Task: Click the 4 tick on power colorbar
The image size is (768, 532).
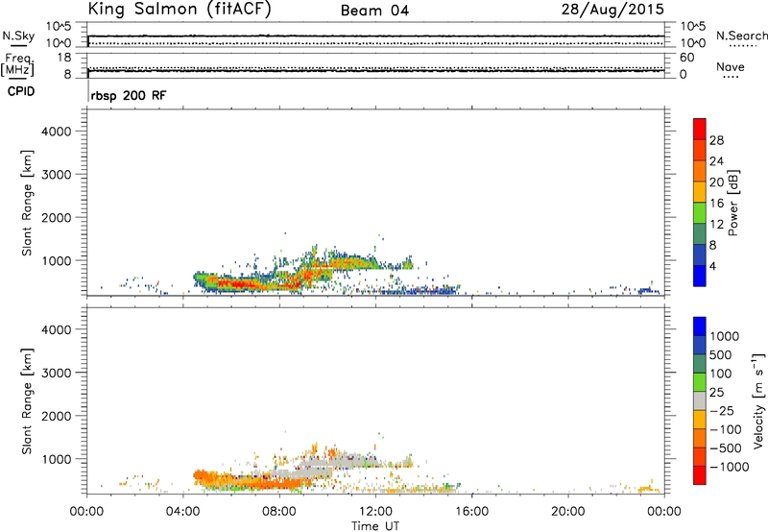Action: (712, 266)
